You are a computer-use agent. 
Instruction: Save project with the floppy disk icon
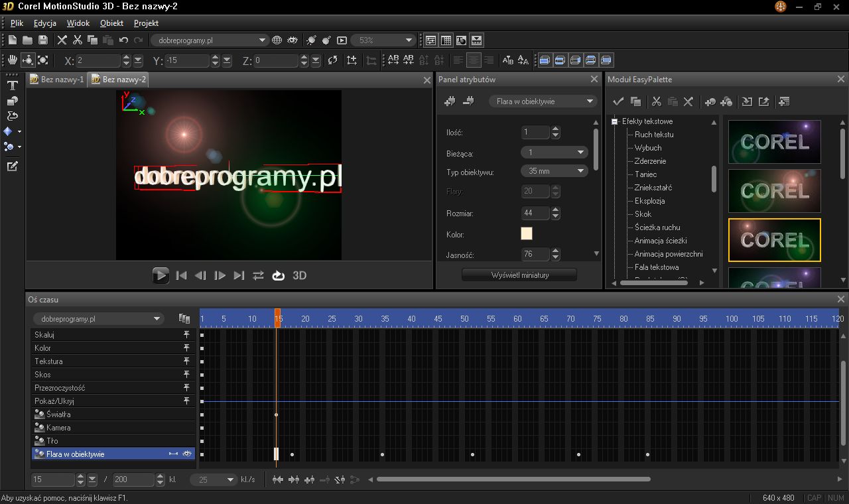(43, 40)
